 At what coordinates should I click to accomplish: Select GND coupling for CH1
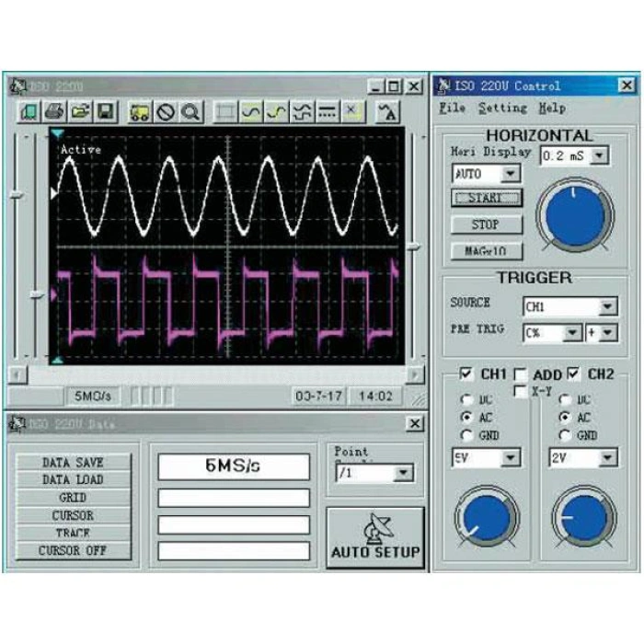466,435
